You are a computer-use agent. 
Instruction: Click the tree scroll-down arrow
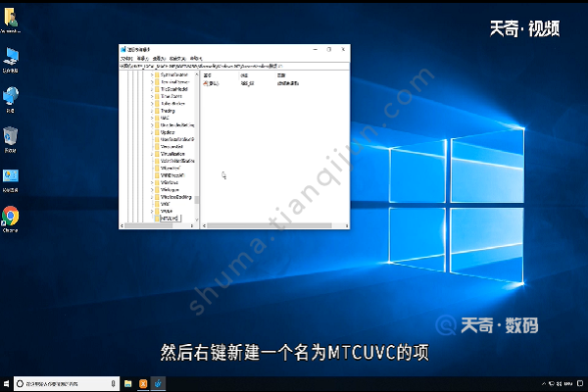197,220
